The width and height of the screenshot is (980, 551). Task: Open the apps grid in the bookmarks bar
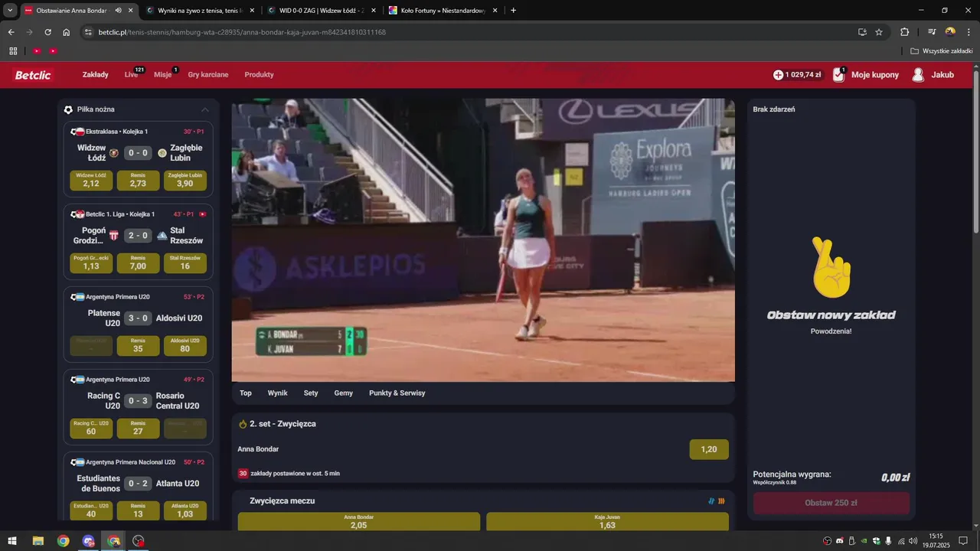pyautogui.click(x=13, y=51)
